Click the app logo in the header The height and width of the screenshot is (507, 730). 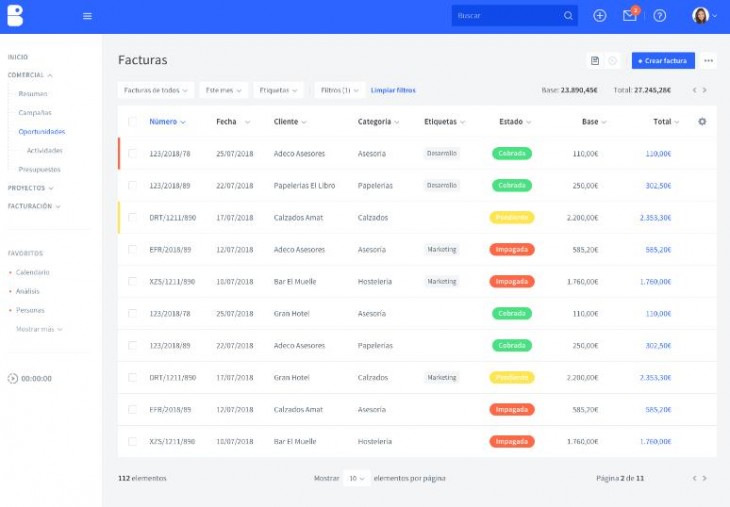pyautogui.click(x=15, y=16)
